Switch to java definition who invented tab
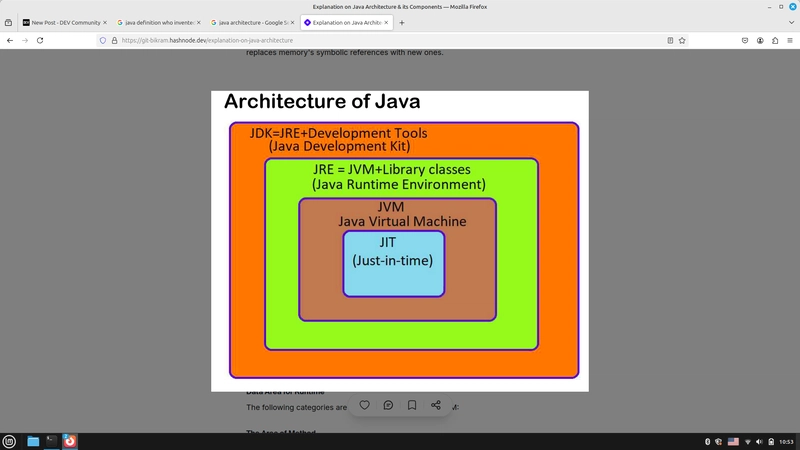This screenshot has height=450, width=800. (x=158, y=22)
